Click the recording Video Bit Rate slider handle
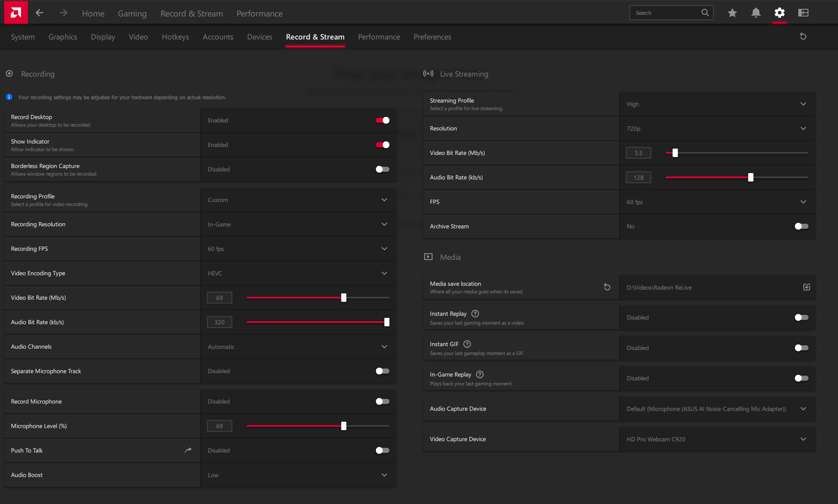Image resolution: width=838 pixels, height=504 pixels. [x=344, y=298]
